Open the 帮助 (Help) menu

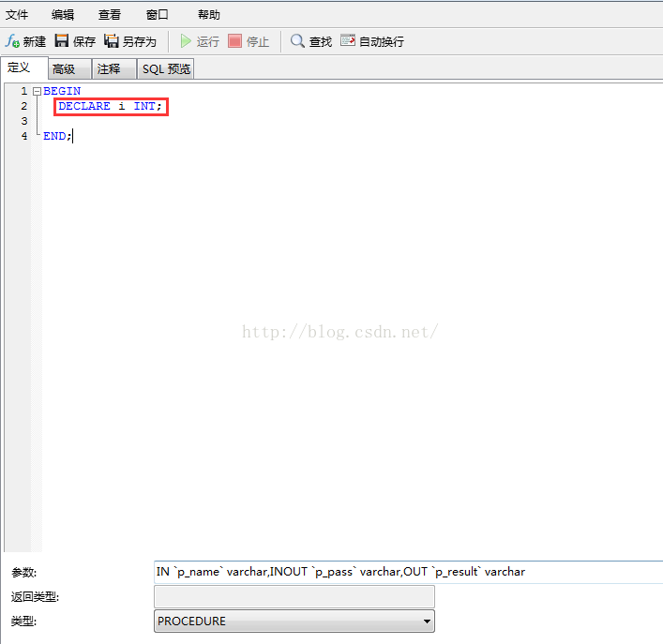209,15
